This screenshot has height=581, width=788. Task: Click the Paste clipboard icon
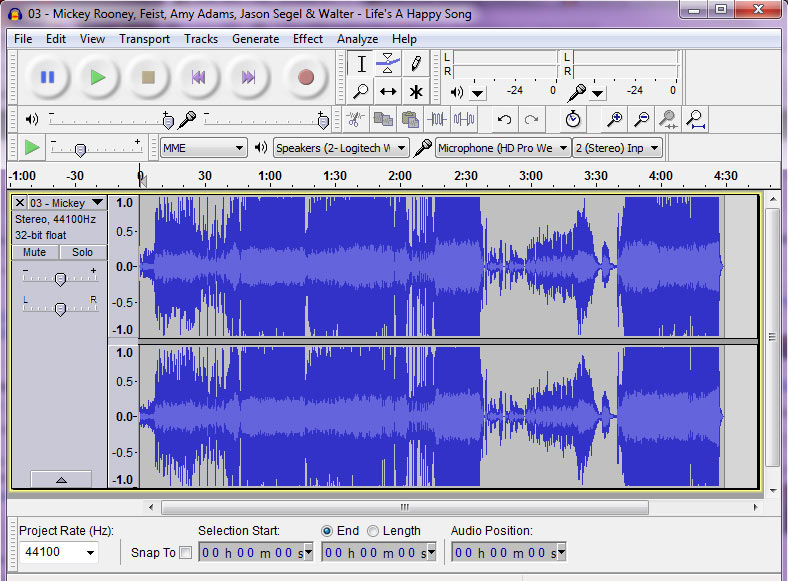pyautogui.click(x=410, y=120)
